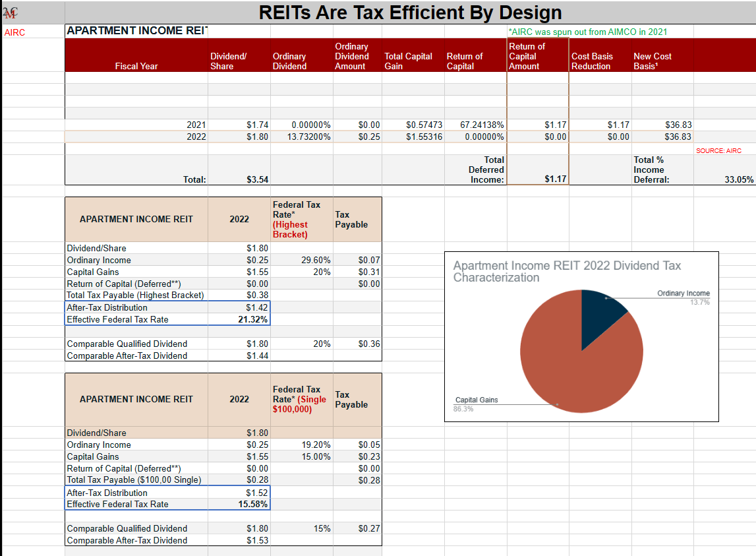The height and width of the screenshot is (556, 756).
Task: Select the 13.73200% ordinary dividend cell
Action: pos(309,137)
